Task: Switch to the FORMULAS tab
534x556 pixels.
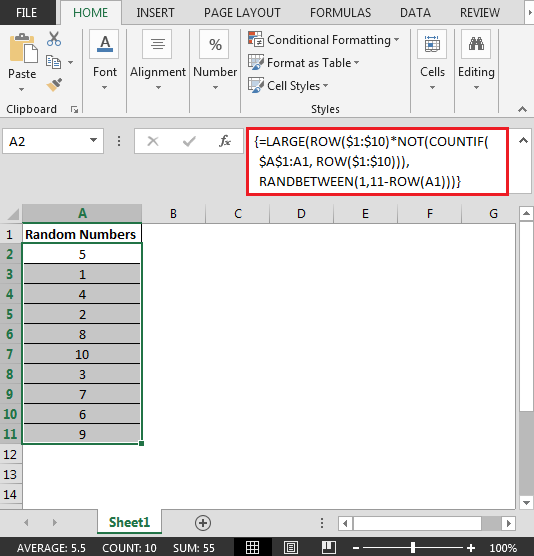Action: click(340, 13)
